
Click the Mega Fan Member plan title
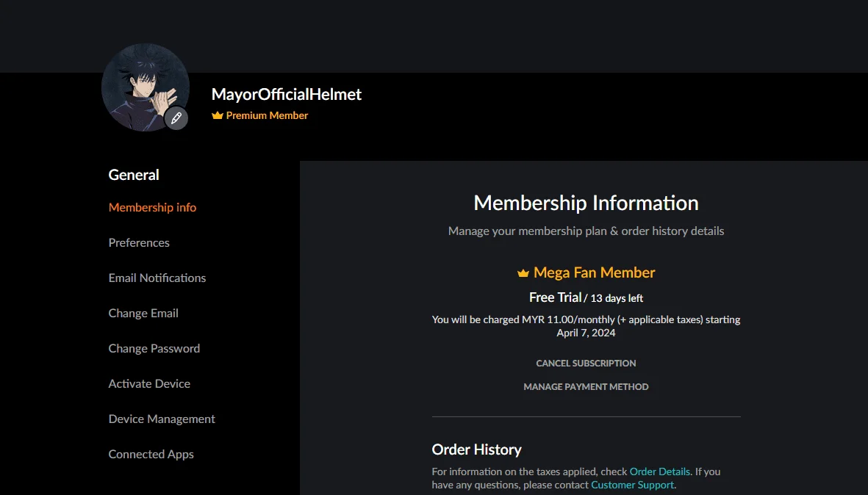click(x=594, y=272)
